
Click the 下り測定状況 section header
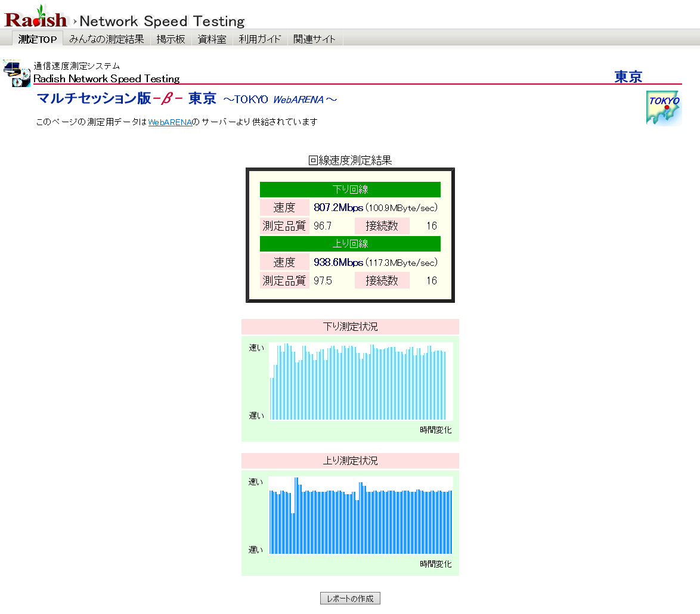[350, 327]
